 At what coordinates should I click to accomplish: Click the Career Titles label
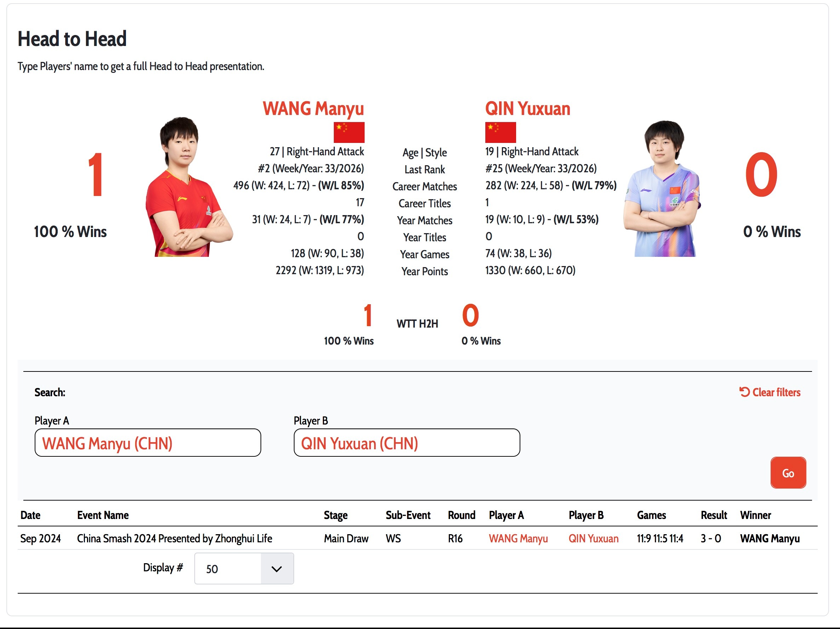(424, 203)
